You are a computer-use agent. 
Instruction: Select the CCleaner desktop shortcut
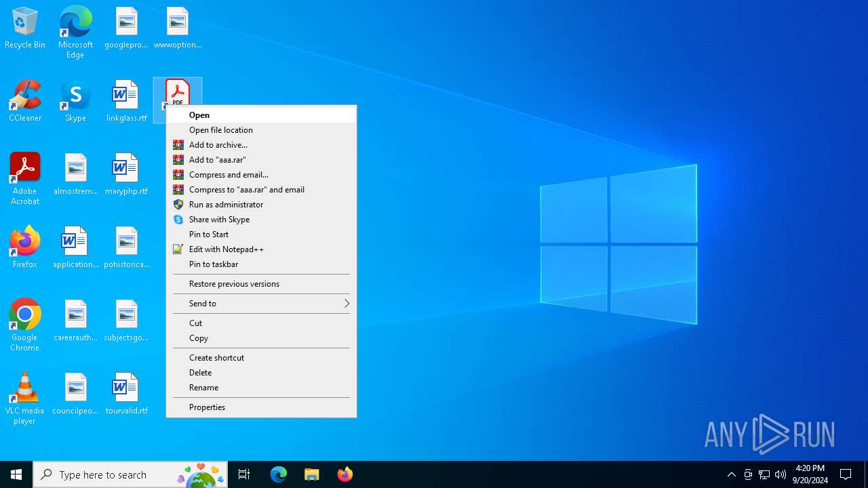point(25,102)
